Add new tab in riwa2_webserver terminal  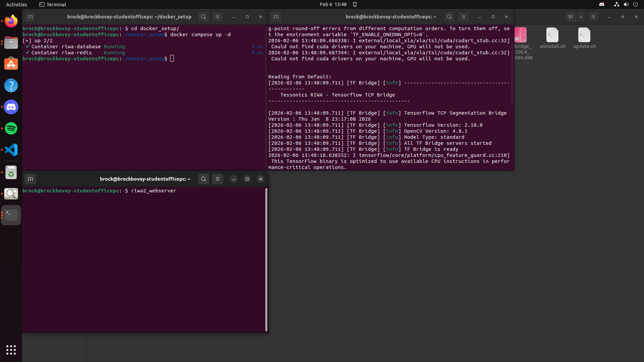coord(30,179)
